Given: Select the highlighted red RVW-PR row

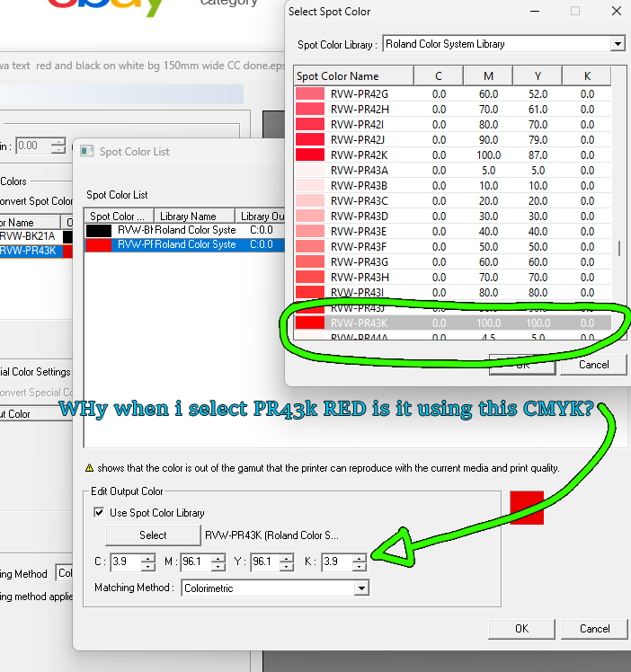Looking at the screenshot, I should coord(185,244).
